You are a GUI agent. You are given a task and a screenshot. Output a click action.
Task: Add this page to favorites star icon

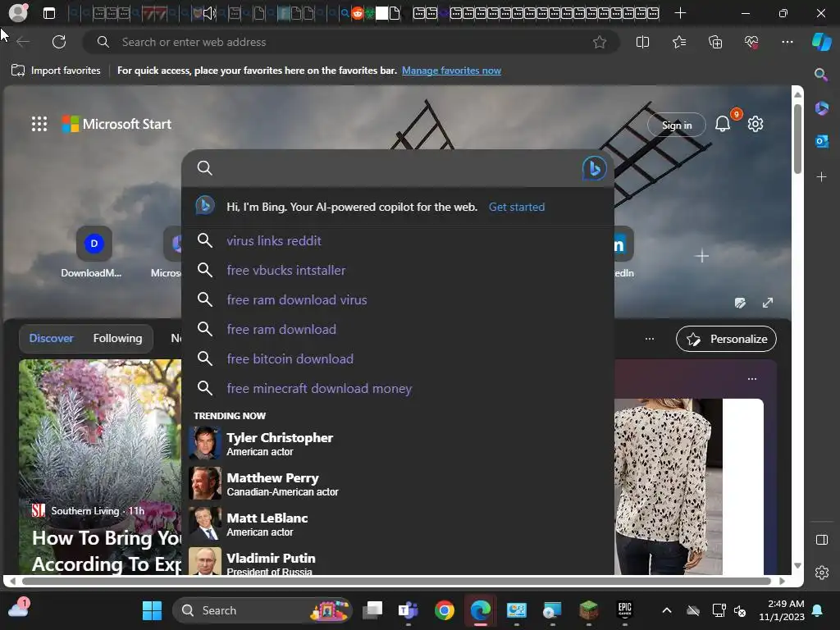pyautogui.click(x=600, y=42)
